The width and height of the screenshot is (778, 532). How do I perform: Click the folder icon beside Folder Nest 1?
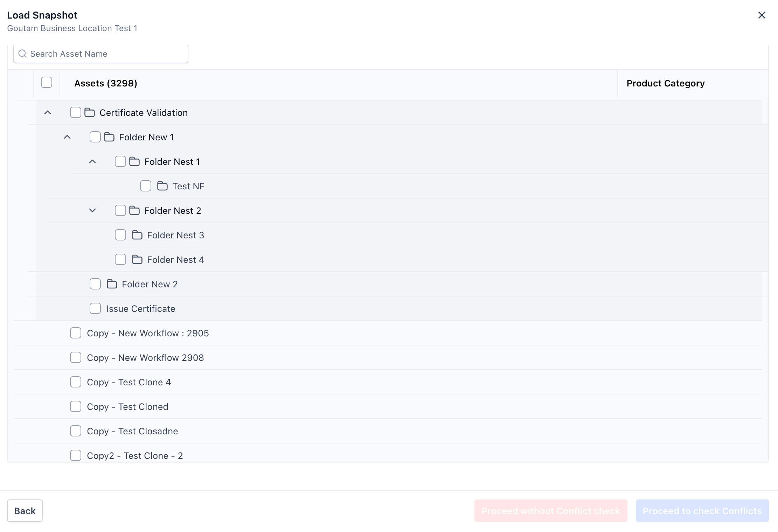(135, 161)
